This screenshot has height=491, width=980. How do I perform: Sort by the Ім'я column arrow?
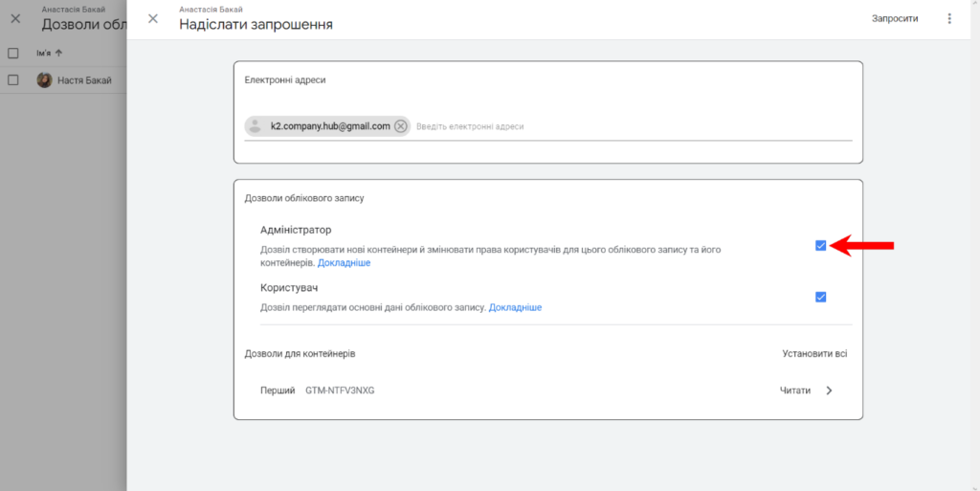[x=58, y=53]
